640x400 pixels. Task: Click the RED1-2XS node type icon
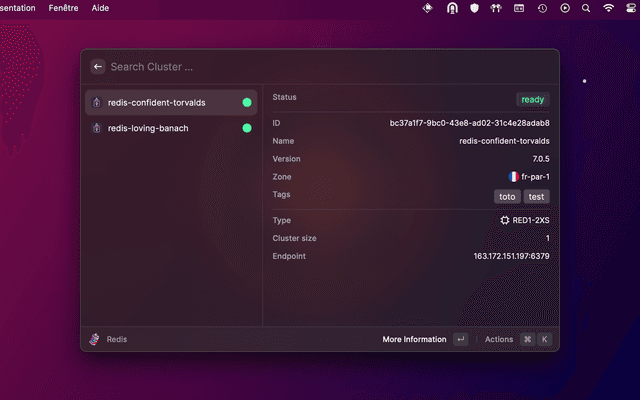pyautogui.click(x=505, y=220)
